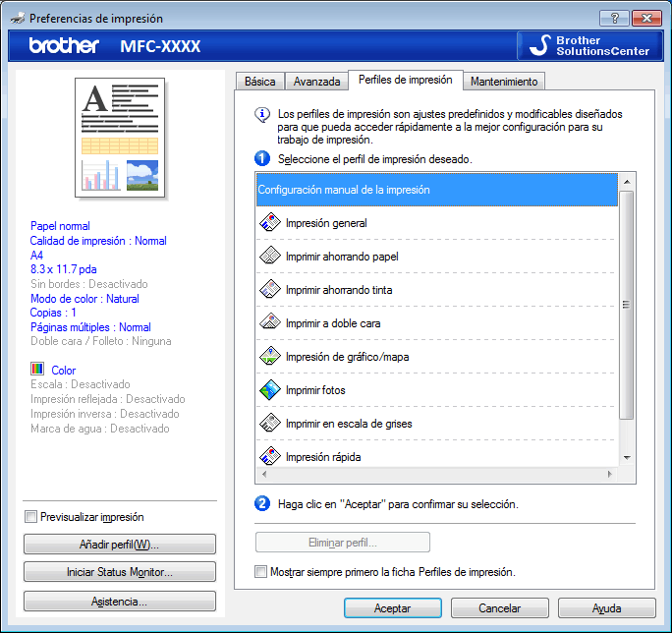Click '8.3 x 11.7 pda' dimensions text
The height and width of the screenshot is (633, 672).
pyautogui.click(x=64, y=269)
